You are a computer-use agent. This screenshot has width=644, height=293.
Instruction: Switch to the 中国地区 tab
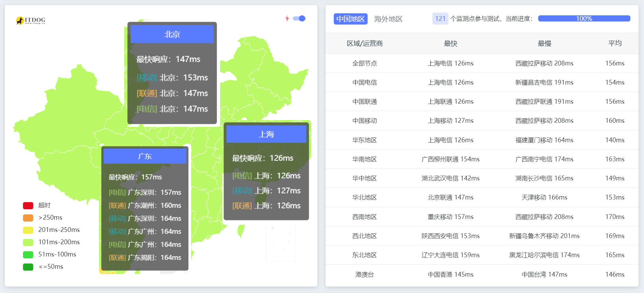pos(350,19)
